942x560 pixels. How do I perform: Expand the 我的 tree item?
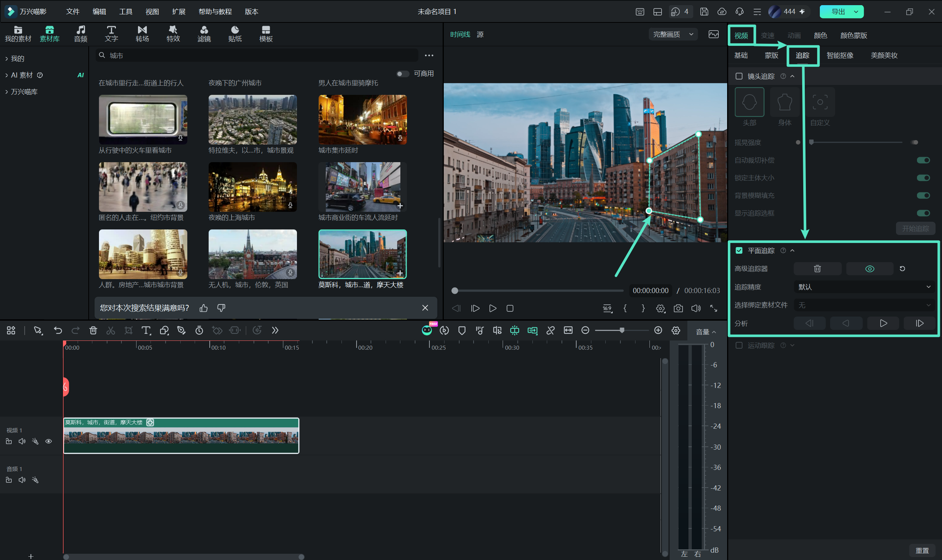[15, 58]
